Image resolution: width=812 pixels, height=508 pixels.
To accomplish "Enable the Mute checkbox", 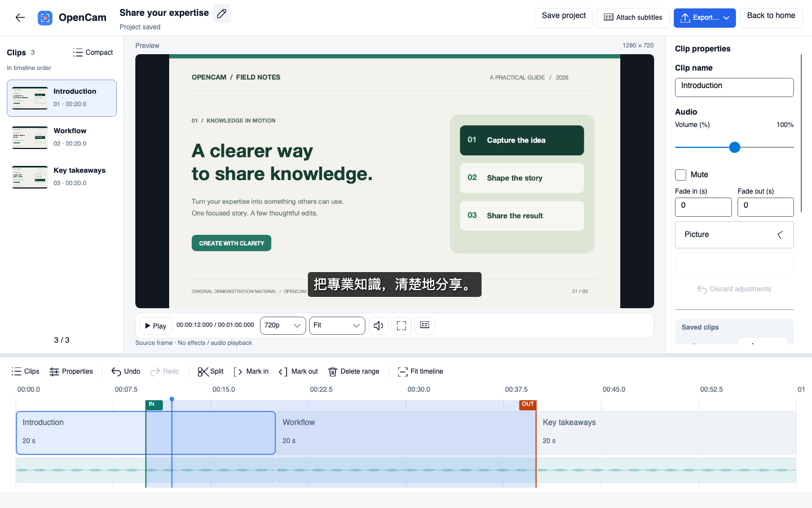I will pyautogui.click(x=681, y=175).
